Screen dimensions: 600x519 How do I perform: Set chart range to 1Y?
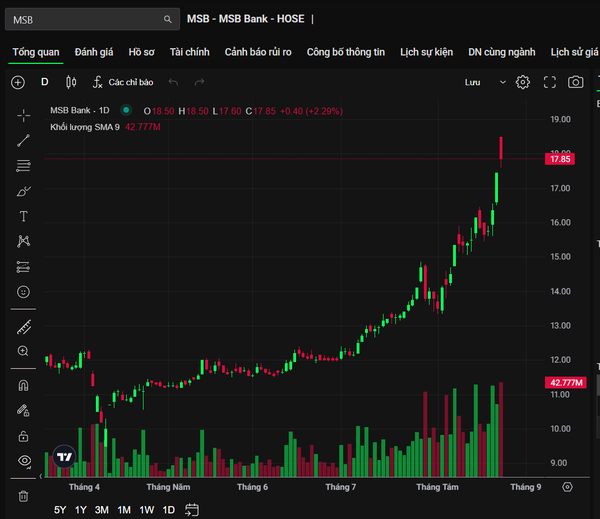click(81, 510)
